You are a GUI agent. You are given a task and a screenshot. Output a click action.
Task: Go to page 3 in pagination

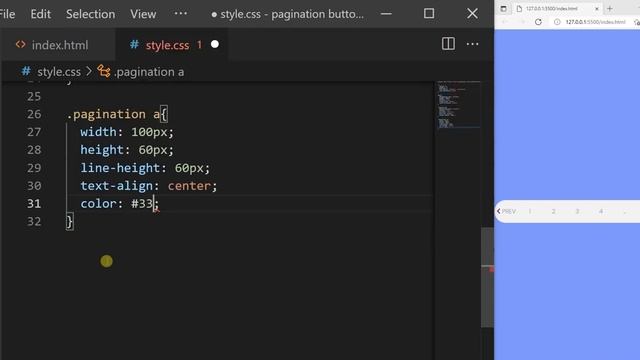(577, 211)
